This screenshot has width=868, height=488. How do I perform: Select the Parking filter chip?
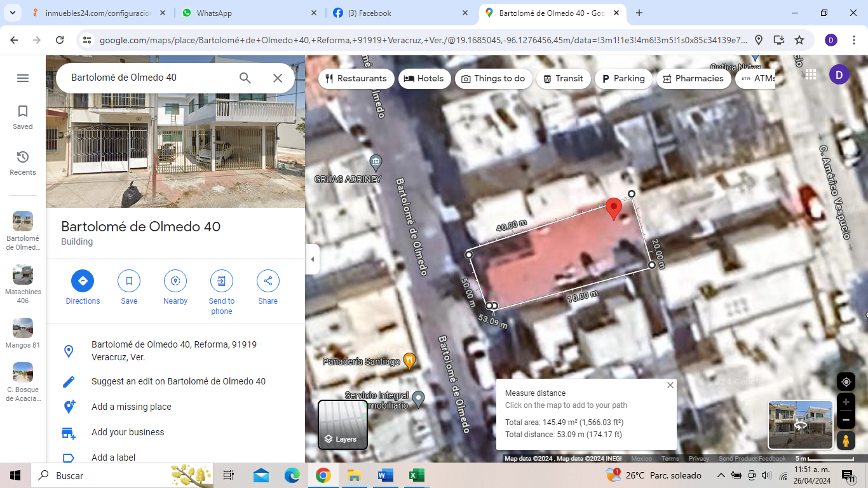coord(623,79)
